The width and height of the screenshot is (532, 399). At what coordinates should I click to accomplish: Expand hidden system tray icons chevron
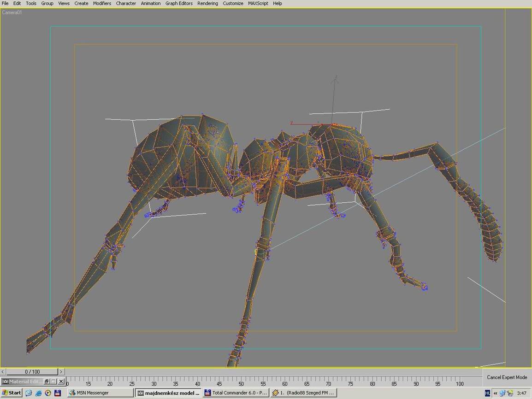[495, 393]
